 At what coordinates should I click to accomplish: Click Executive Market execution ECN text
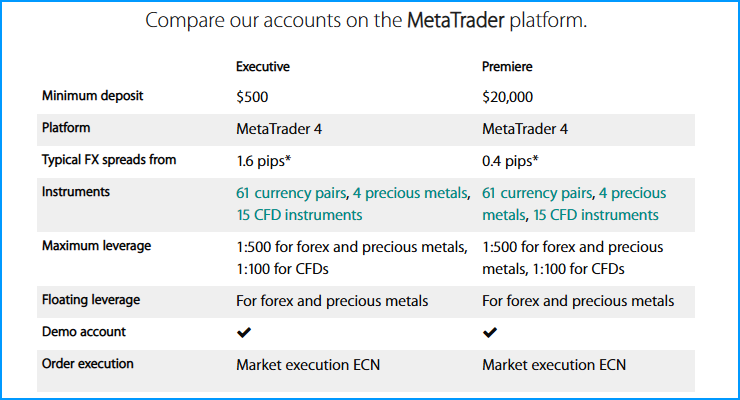(308, 365)
